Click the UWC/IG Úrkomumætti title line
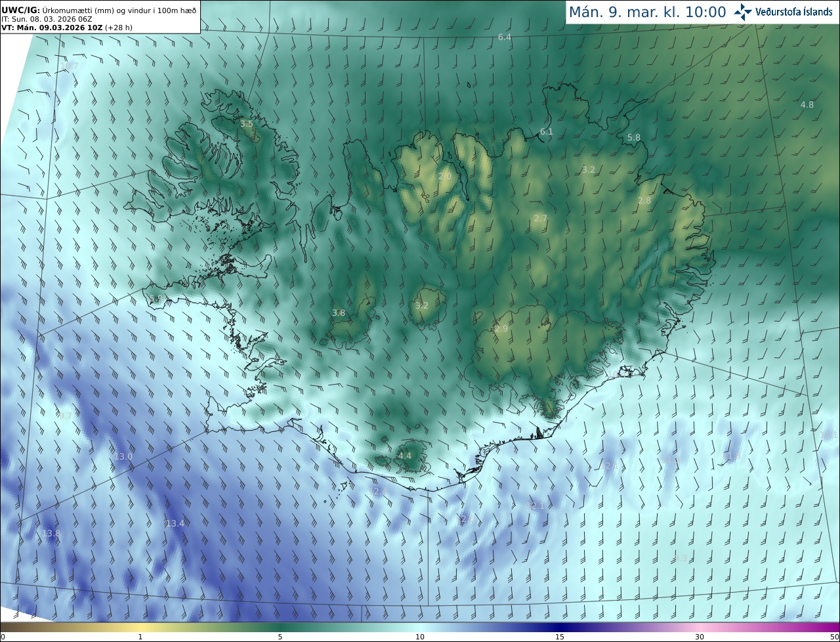840x642 pixels. click(99, 9)
